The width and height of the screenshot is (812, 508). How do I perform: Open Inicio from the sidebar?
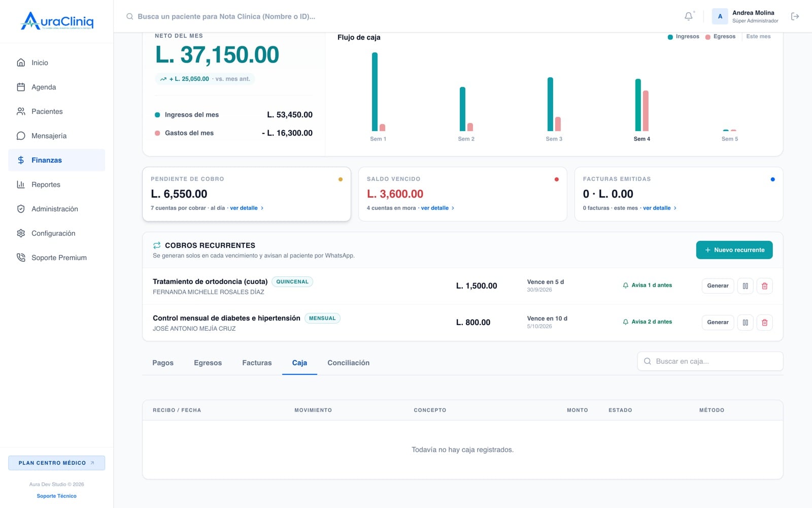pyautogui.click(x=56, y=62)
